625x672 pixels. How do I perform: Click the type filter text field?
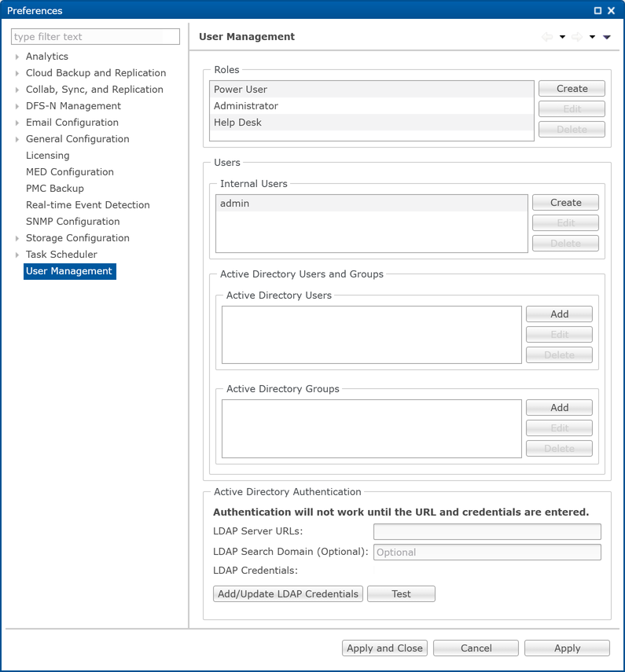[x=95, y=36]
